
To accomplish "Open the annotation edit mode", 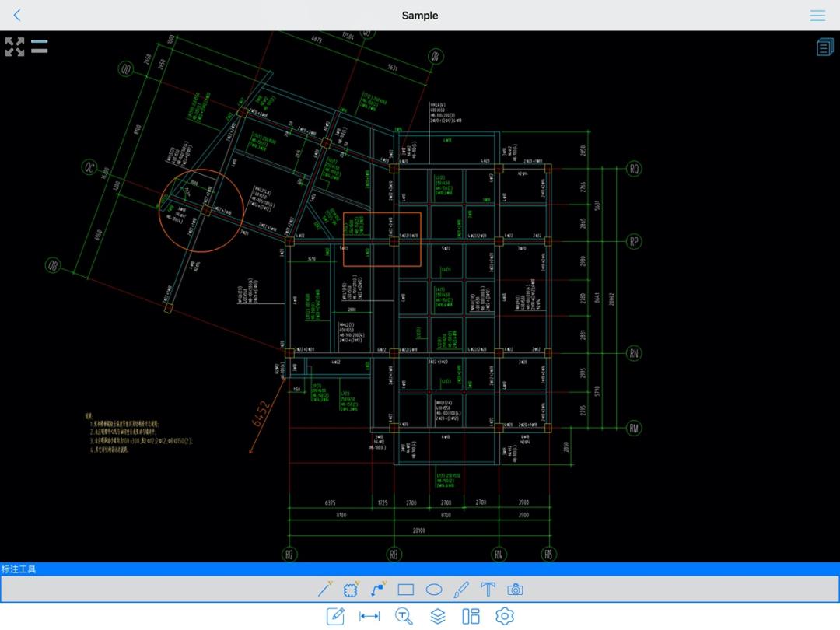I will (x=335, y=617).
